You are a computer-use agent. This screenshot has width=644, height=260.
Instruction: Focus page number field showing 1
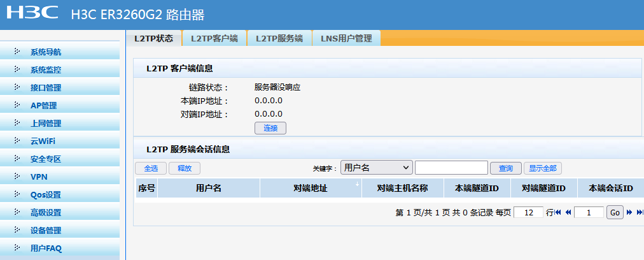tap(589, 213)
